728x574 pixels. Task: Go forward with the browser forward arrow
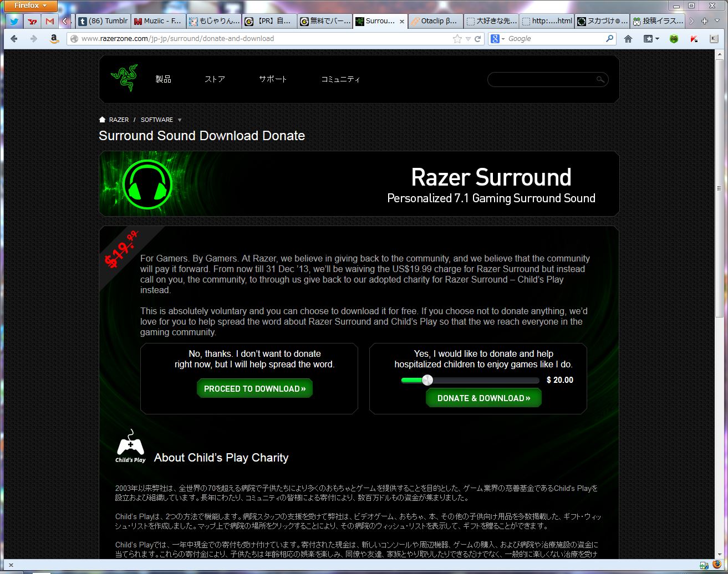[x=33, y=39]
